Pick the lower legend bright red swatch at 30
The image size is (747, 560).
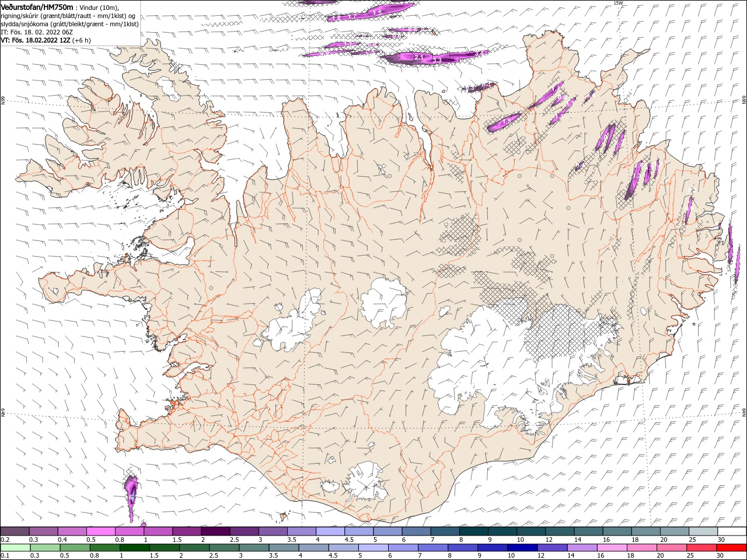coord(731,548)
